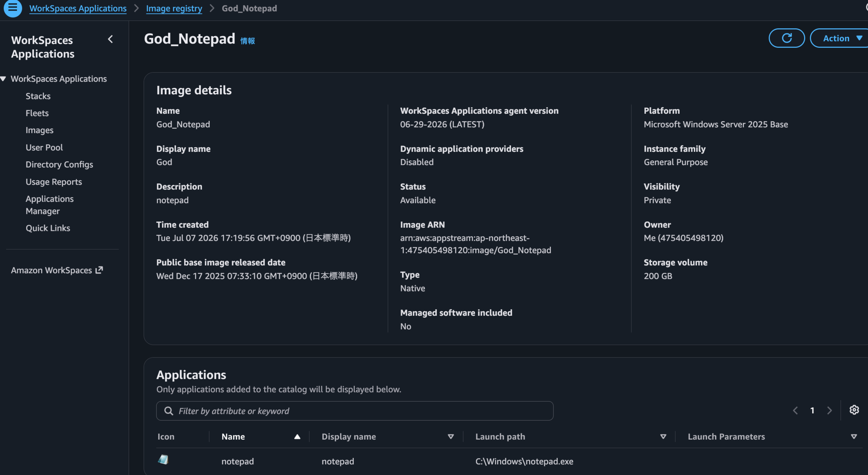Viewport: 868px width, 475px height.
Task: Open Usage Reports in the sidebar
Action: [54, 182]
